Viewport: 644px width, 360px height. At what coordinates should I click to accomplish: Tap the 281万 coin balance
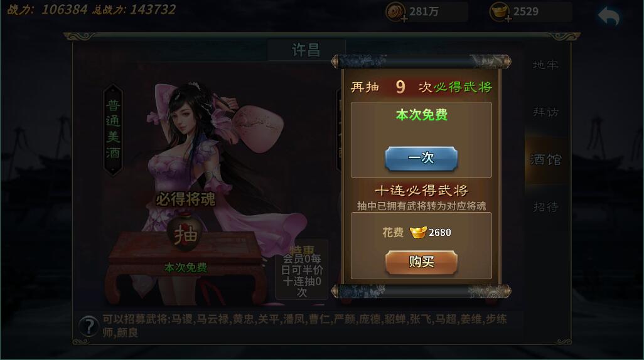point(424,11)
